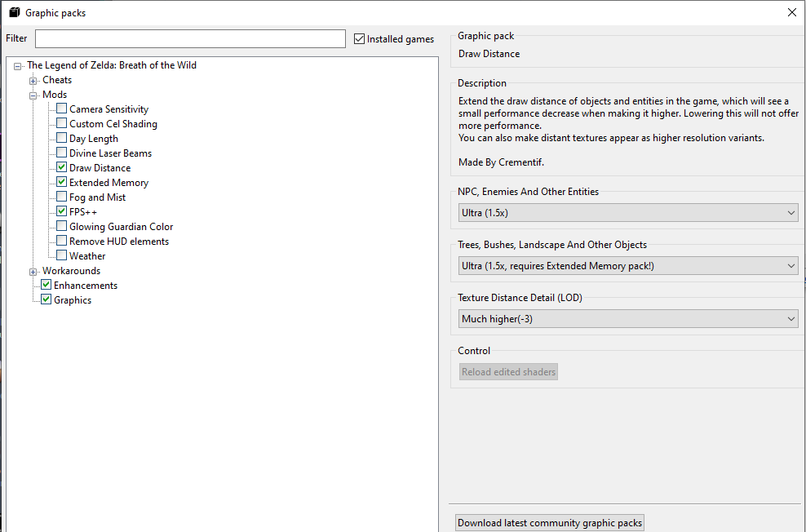806x532 pixels.
Task: Collapse the Mods tree node
Action: [33, 95]
